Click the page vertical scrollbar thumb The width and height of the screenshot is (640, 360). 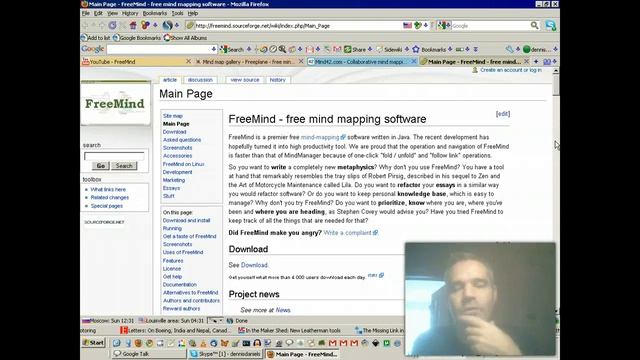click(556, 85)
